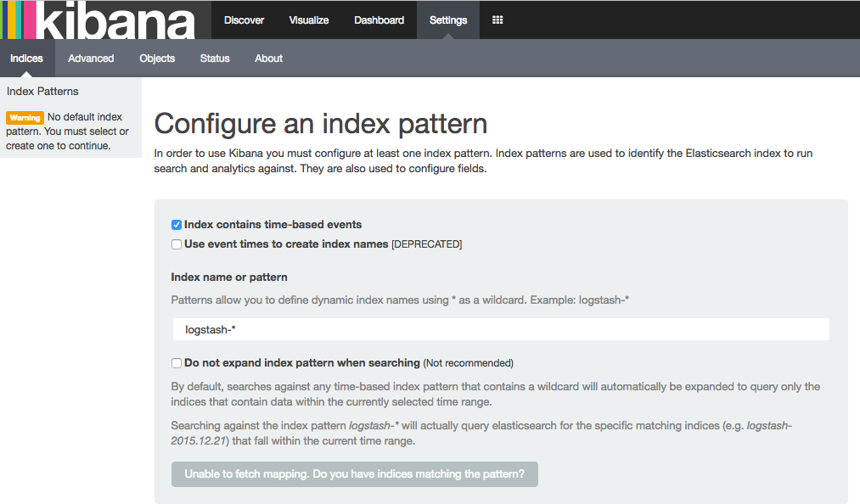Click the Index name or pattern label

pos(229,277)
